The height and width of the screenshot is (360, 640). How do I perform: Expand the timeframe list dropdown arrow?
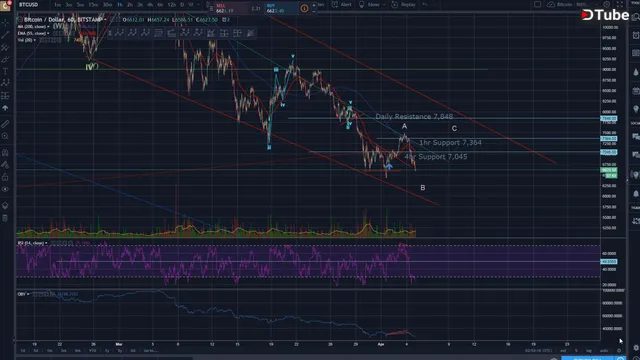tap(199, 4)
